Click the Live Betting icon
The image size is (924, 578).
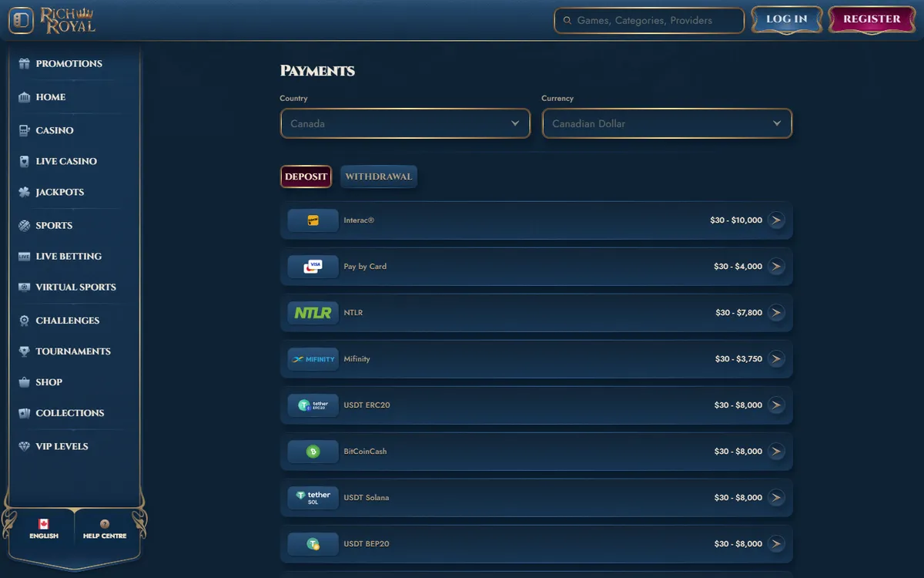24,257
